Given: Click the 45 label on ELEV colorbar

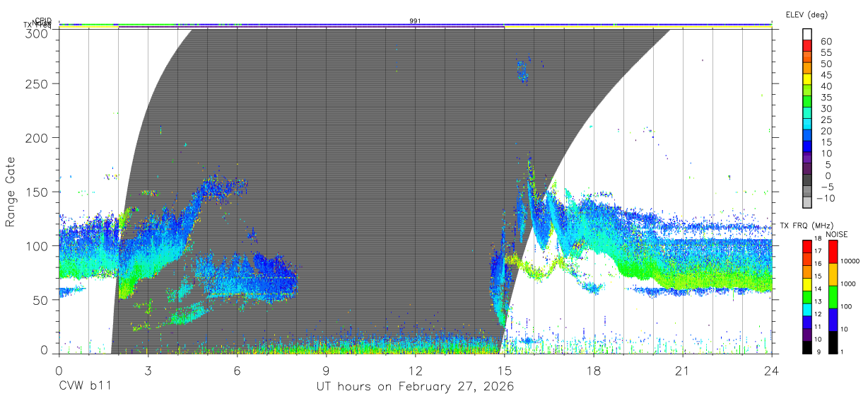Looking at the screenshot, I should 825,75.
